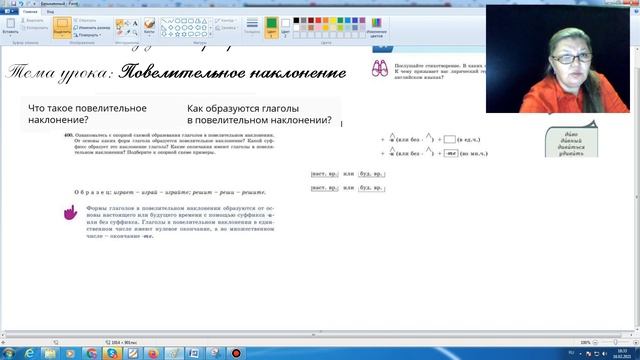
Task: Select the Magnifier tool
Action: (x=135, y=32)
